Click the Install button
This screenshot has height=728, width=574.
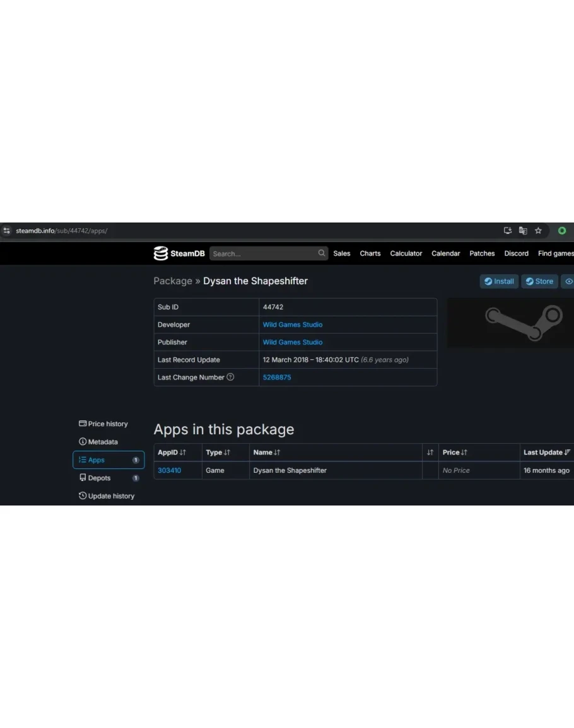point(499,282)
